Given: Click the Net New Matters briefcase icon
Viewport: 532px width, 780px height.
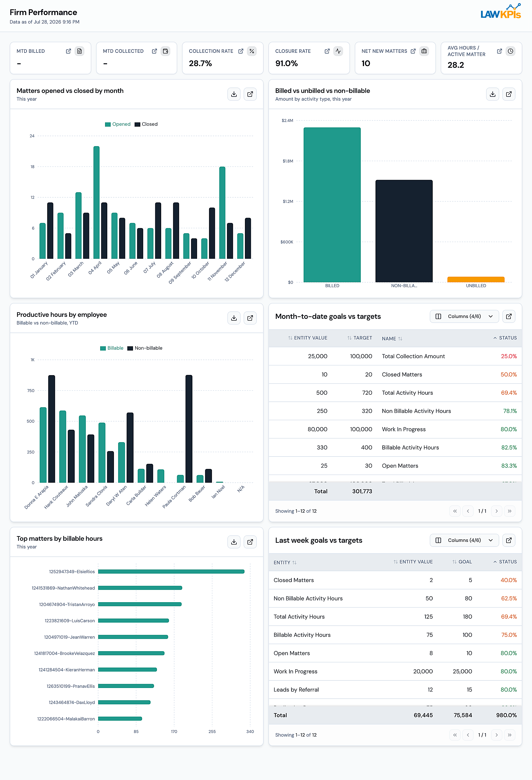Looking at the screenshot, I should pyautogui.click(x=424, y=51).
